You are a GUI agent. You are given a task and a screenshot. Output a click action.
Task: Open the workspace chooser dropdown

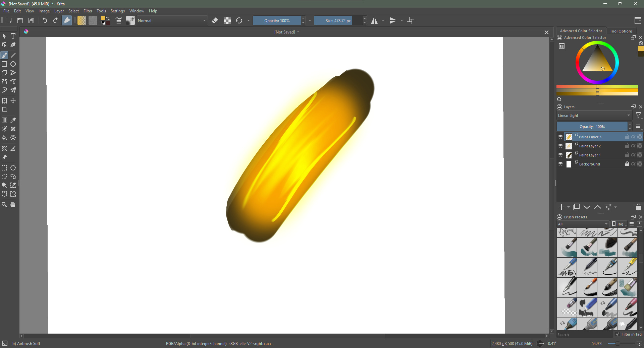(638, 20)
